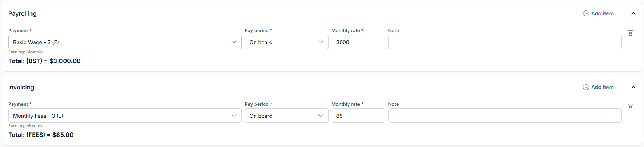
Task: Click Add item in Payrolling
Action: (x=602, y=13)
